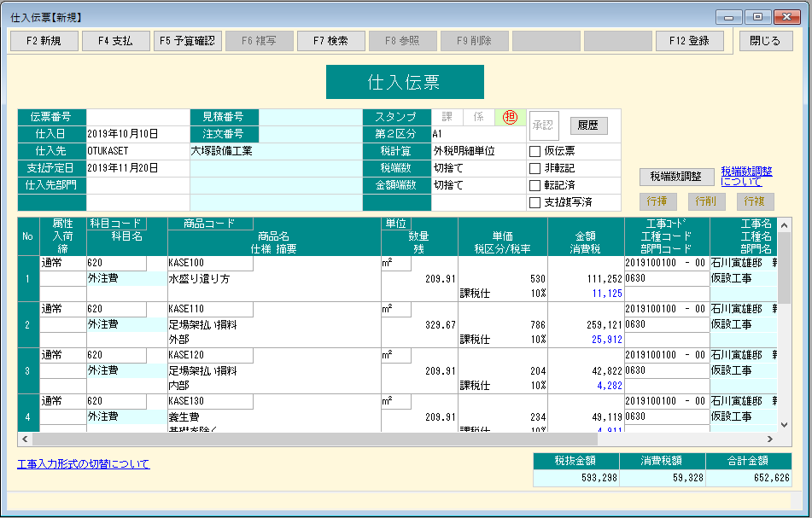The height and width of the screenshot is (518, 812).
Task: Select the F7 検索 button
Action: click(331, 41)
